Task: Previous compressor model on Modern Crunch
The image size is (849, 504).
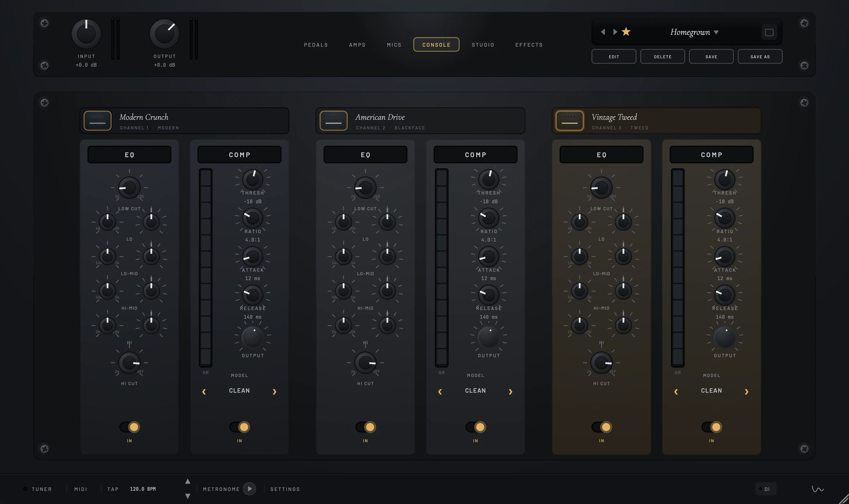Action: (x=204, y=392)
